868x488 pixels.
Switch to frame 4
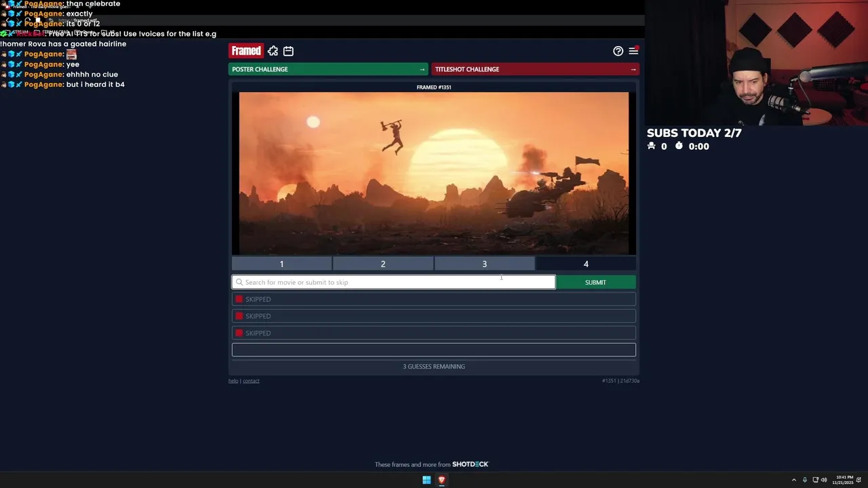pos(586,264)
